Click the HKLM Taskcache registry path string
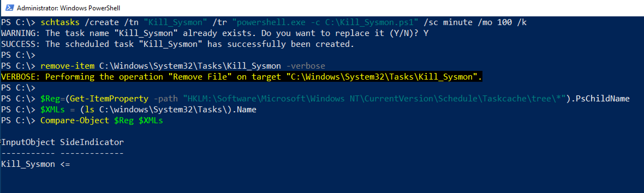 (x=374, y=99)
